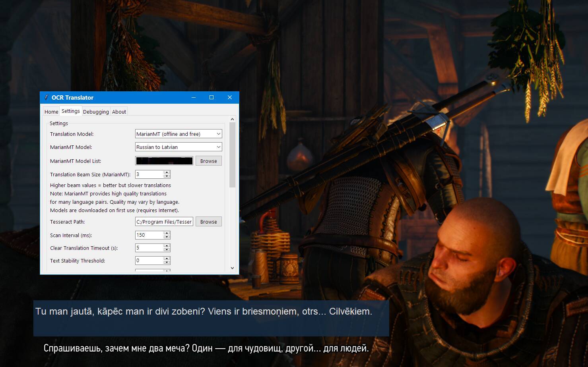This screenshot has width=588, height=367.
Task: Increase the Clear Translation Timeout value
Action: pyautogui.click(x=167, y=246)
